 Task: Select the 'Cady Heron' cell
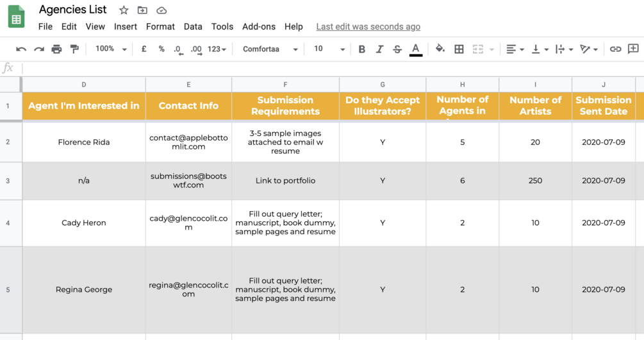[x=84, y=223]
